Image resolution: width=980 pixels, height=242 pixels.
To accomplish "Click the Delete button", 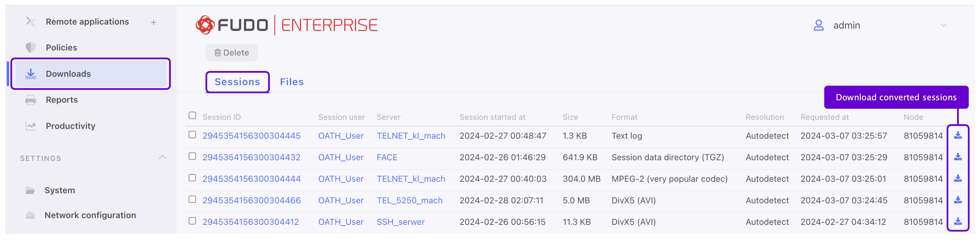I will pos(231,53).
